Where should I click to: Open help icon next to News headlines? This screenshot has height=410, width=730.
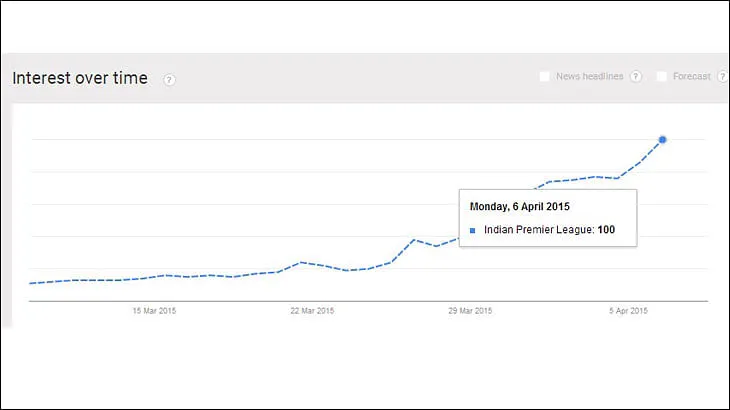(x=636, y=76)
